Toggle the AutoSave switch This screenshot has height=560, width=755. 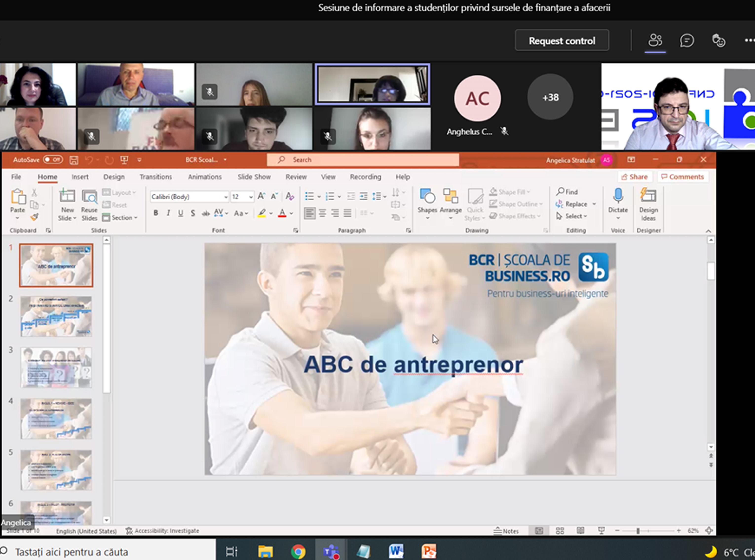point(53,159)
